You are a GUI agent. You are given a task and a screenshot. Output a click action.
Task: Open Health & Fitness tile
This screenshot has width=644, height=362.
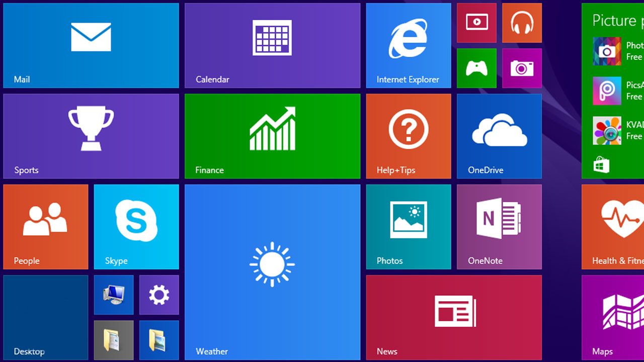coord(613,227)
